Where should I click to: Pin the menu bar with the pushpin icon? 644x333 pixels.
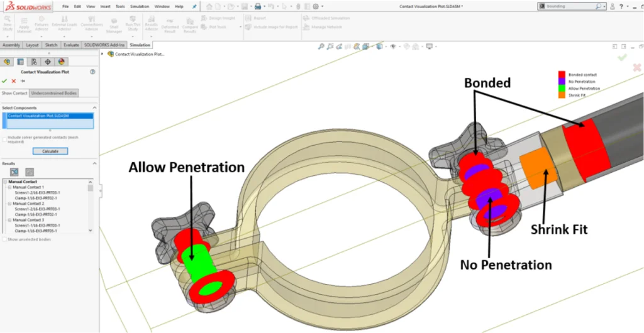click(194, 7)
